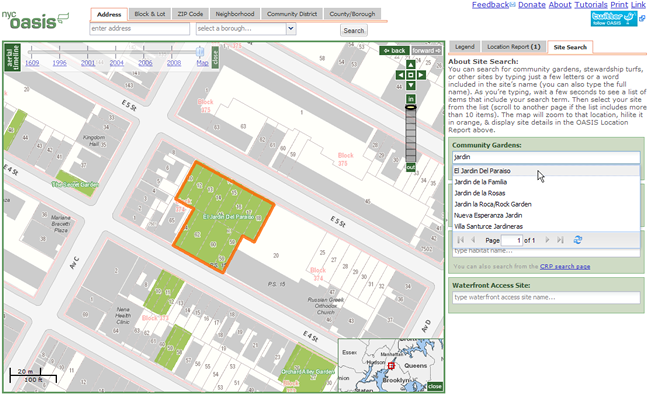
Task: Open the About link
Action: [560, 5]
